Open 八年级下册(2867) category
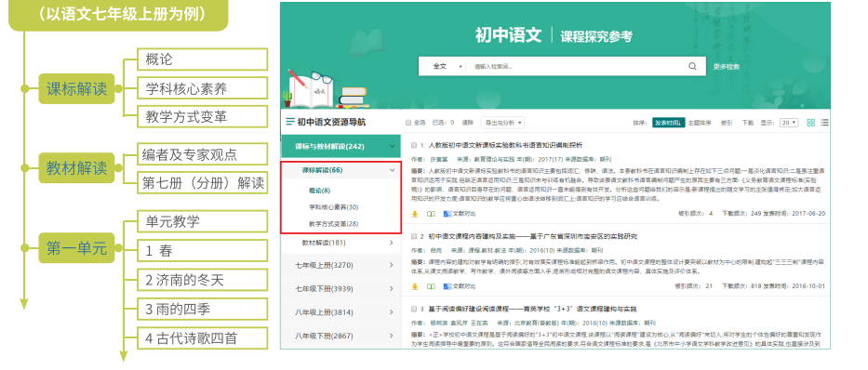Image resolution: width=868 pixels, height=370 pixels. pyautogui.click(x=324, y=336)
